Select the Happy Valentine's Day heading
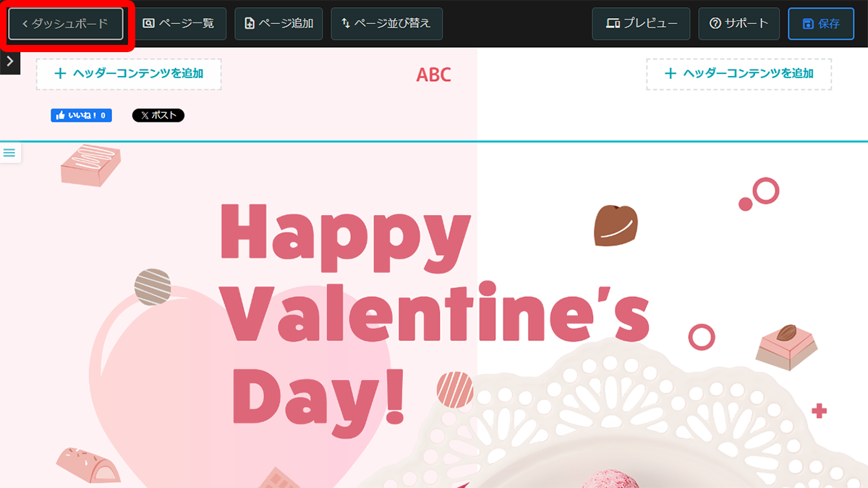The image size is (868, 488). pos(434,311)
